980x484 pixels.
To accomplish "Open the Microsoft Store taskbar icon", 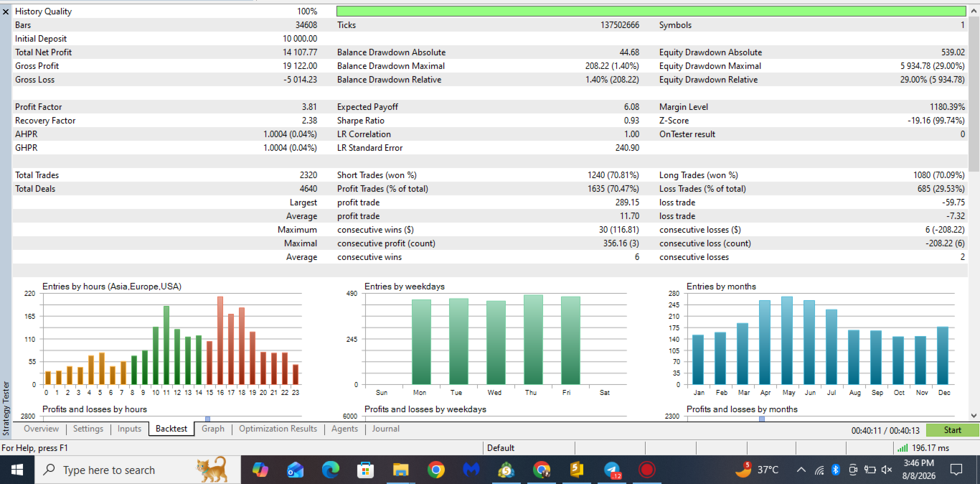I will (366, 470).
